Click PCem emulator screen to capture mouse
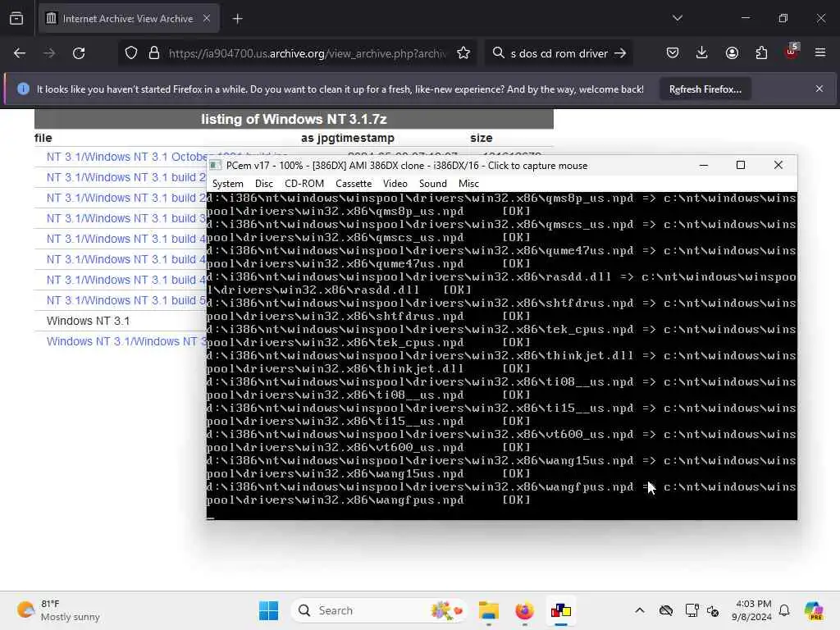 coord(501,356)
